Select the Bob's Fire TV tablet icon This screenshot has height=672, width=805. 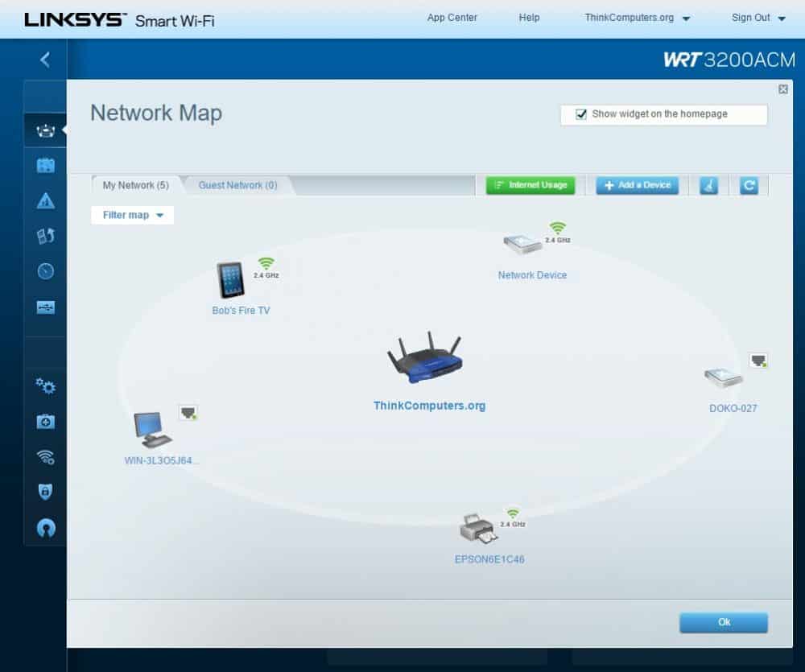point(230,280)
